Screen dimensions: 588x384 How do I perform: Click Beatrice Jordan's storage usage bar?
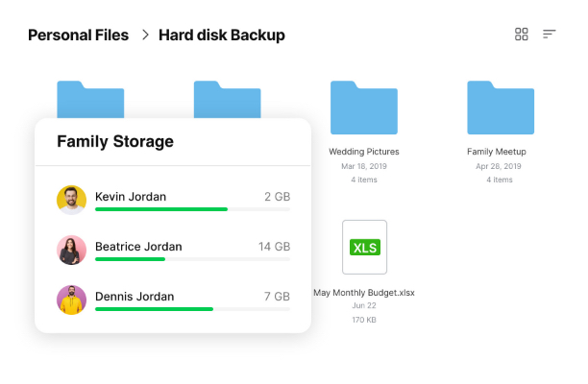click(x=193, y=259)
